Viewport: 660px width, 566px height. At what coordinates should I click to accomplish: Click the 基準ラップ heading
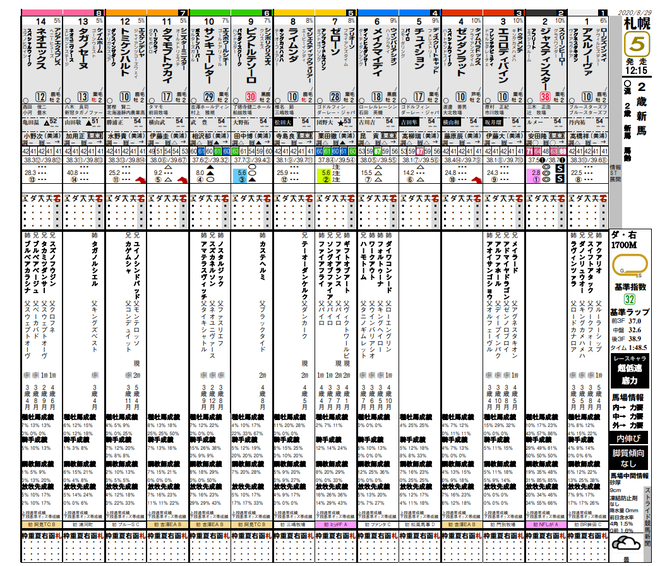coord(630,312)
